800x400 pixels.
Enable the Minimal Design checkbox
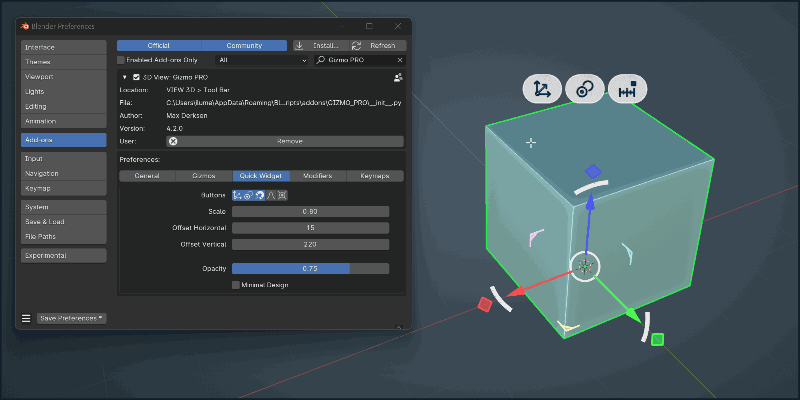pos(236,285)
